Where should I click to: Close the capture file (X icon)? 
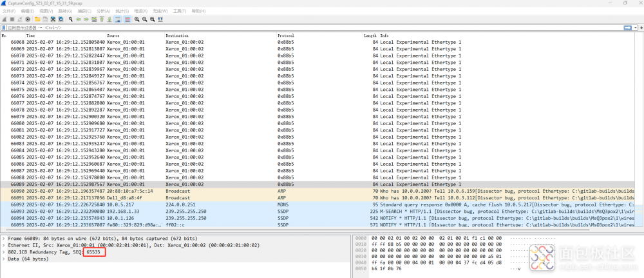[53, 19]
